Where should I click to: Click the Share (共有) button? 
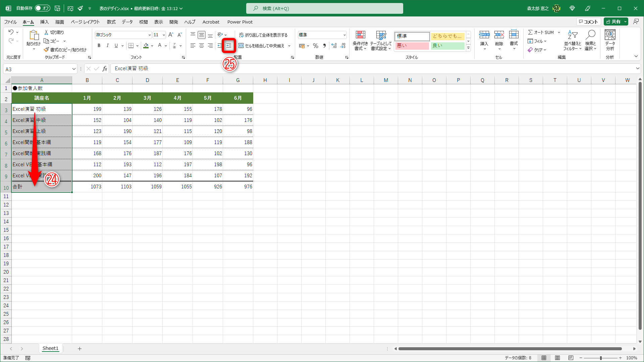[613, 22]
